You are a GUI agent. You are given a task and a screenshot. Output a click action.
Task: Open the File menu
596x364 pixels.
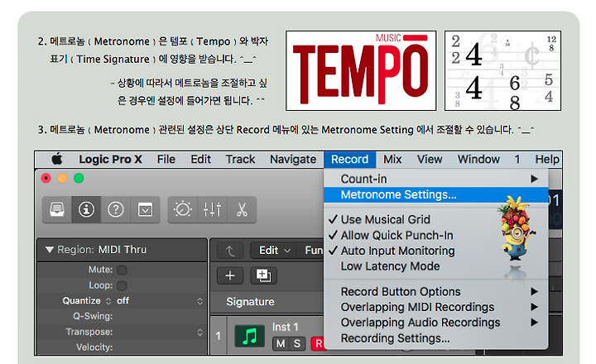[x=166, y=159]
